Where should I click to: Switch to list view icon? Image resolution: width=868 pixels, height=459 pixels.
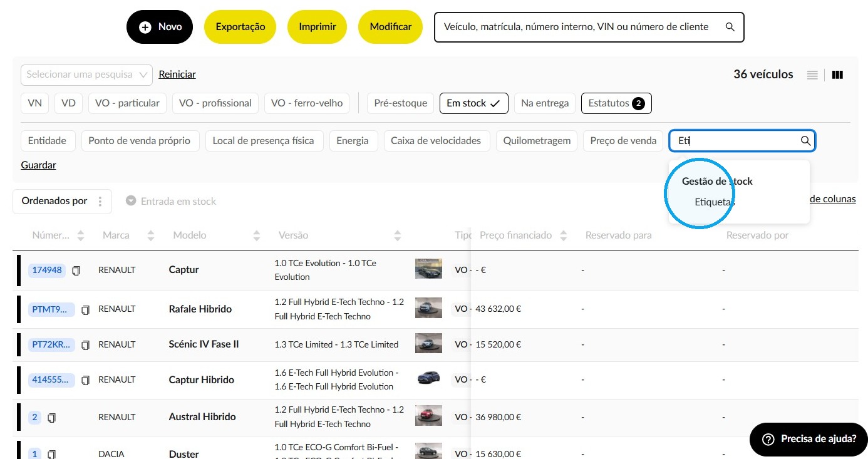click(x=812, y=75)
